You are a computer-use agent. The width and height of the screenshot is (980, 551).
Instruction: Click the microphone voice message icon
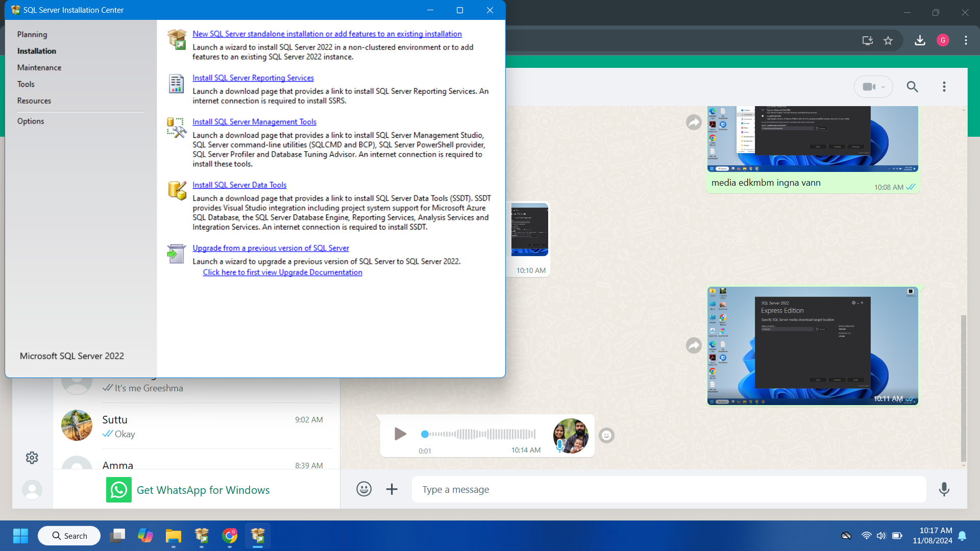coord(944,489)
